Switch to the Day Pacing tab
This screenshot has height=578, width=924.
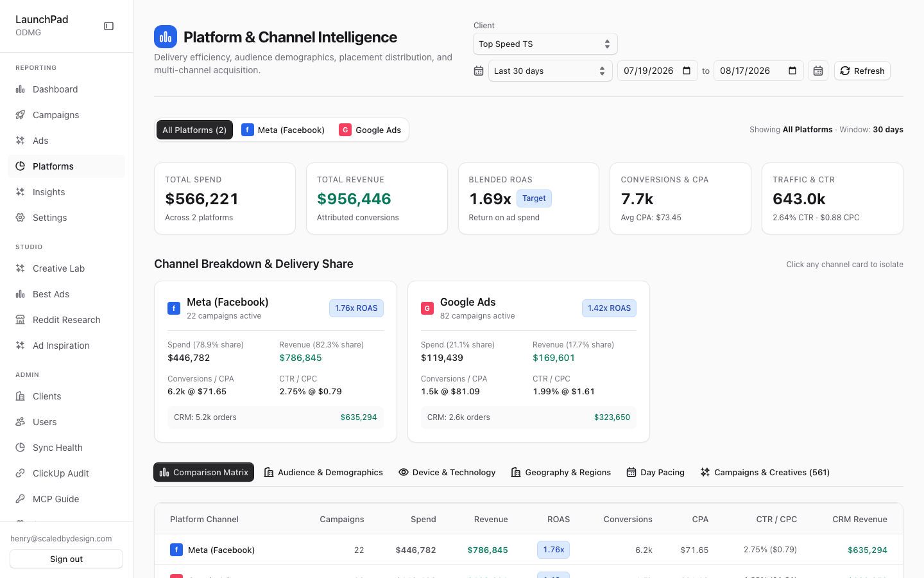pyautogui.click(x=655, y=472)
